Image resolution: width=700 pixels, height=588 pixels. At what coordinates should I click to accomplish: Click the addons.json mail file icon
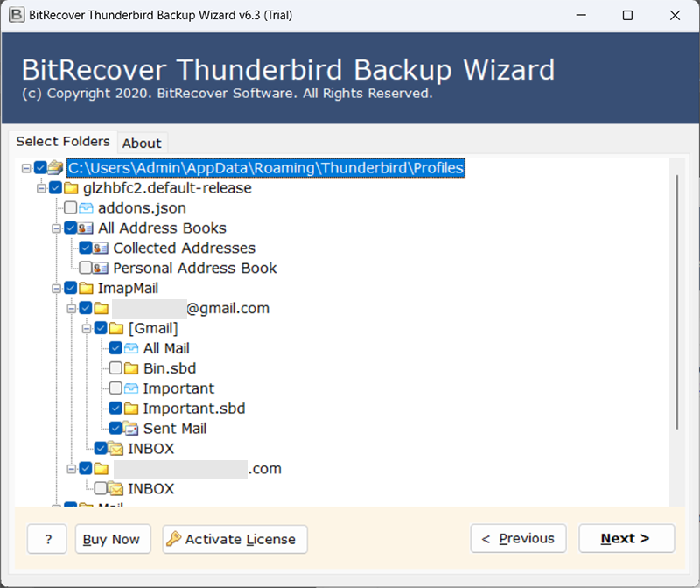86,208
